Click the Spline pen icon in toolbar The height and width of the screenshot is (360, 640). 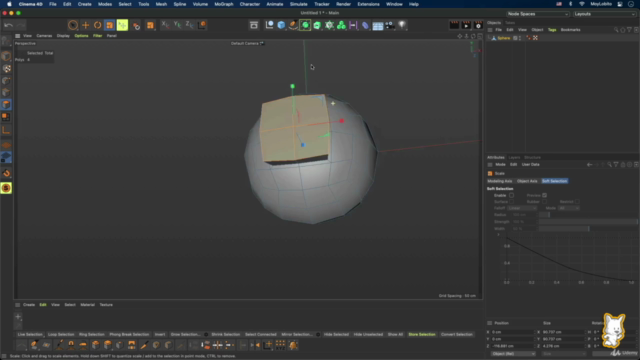293,25
